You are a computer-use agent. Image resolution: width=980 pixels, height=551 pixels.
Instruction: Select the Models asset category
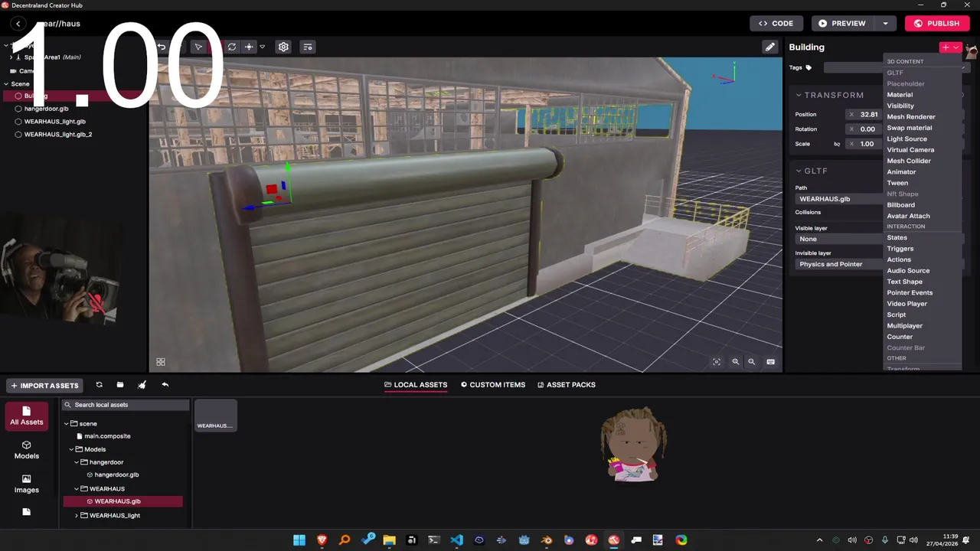coord(27,450)
